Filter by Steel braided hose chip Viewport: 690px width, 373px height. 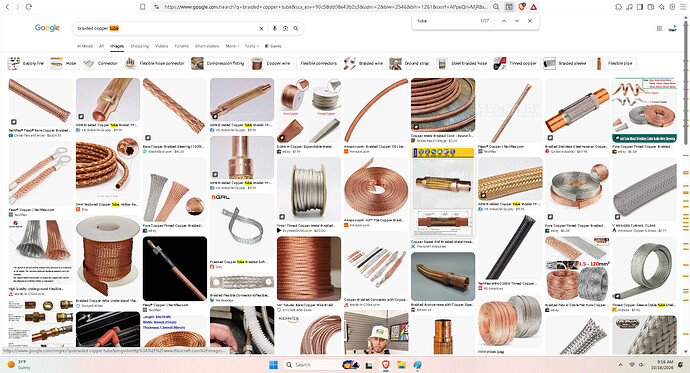click(x=463, y=63)
